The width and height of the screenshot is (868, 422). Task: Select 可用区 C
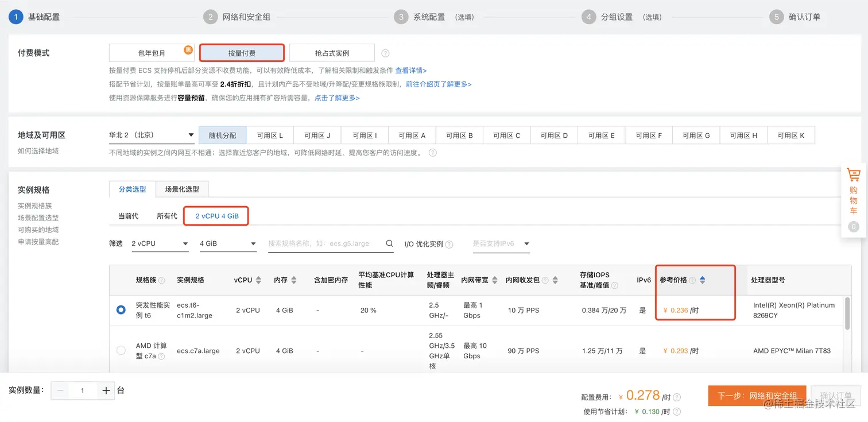(507, 135)
